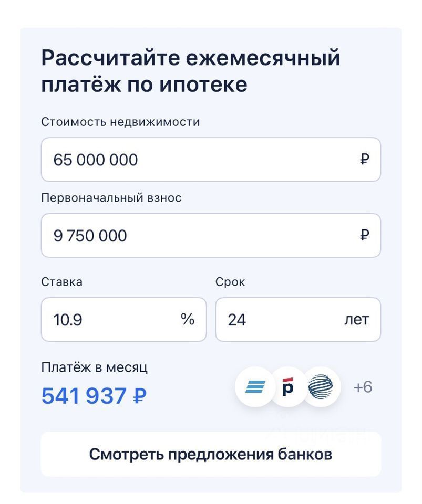Click the 'лет' unit in term field
The height and width of the screenshot is (504, 422).
tap(356, 320)
